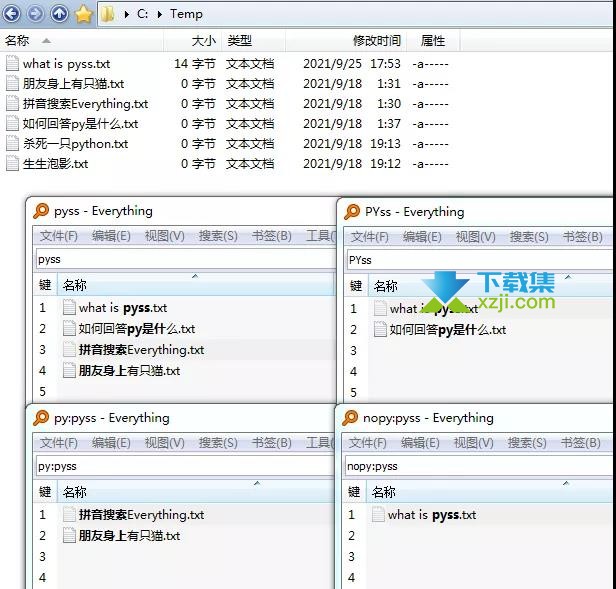Click file icon of 朋友身上有只猫.txt in py:pyss window

tap(69, 536)
